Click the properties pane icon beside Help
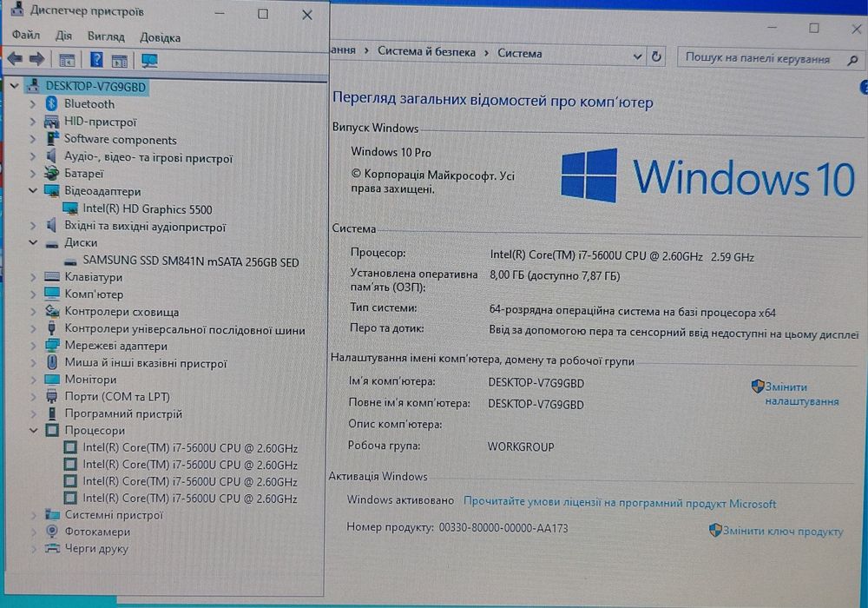Viewport: 868px width, 608px height. click(119, 60)
